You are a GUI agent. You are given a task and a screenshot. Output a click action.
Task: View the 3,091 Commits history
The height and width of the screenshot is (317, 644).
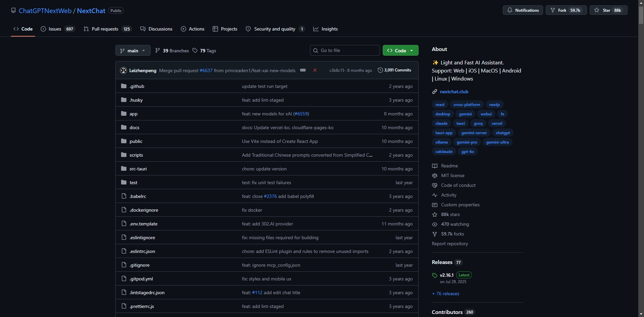coord(394,70)
